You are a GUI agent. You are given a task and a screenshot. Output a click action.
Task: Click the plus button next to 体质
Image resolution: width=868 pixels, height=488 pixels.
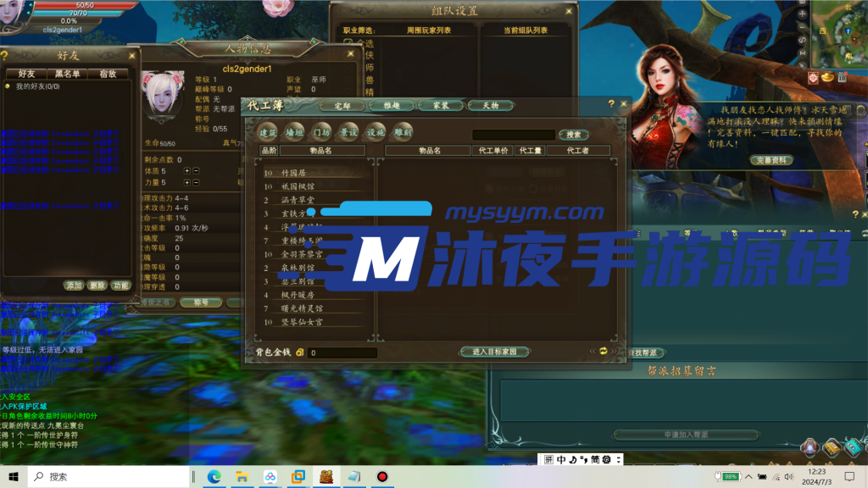[x=187, y=171]
